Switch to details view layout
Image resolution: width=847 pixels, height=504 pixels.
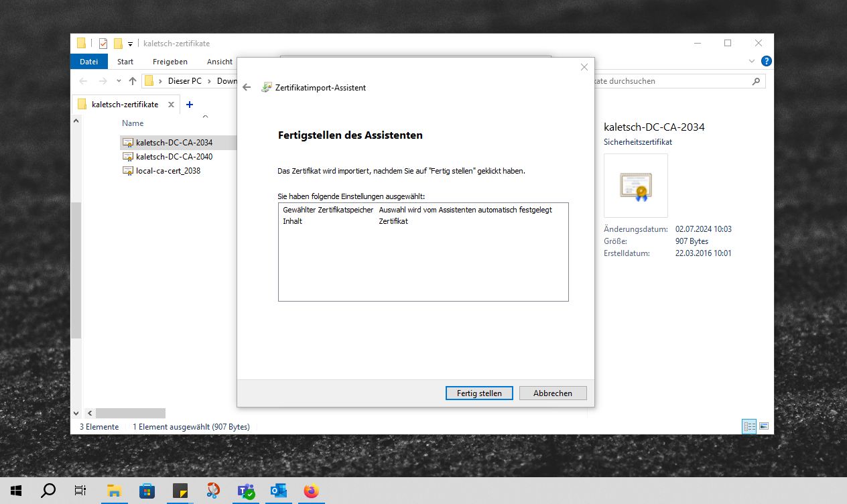(x=749, y=426)
